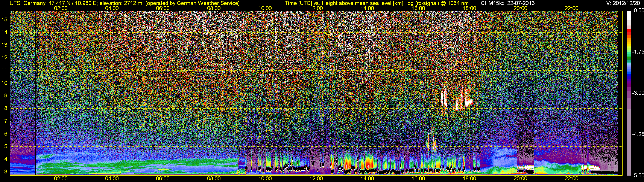The image size is (644, 182).
Task: Click the 4 km height axis label
Action: coord(6,159)
